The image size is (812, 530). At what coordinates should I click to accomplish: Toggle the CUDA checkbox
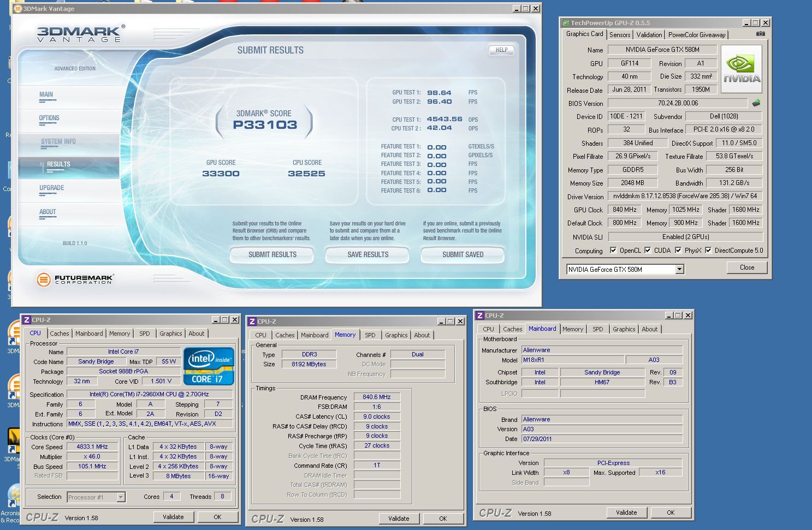(x=648, y=251)
